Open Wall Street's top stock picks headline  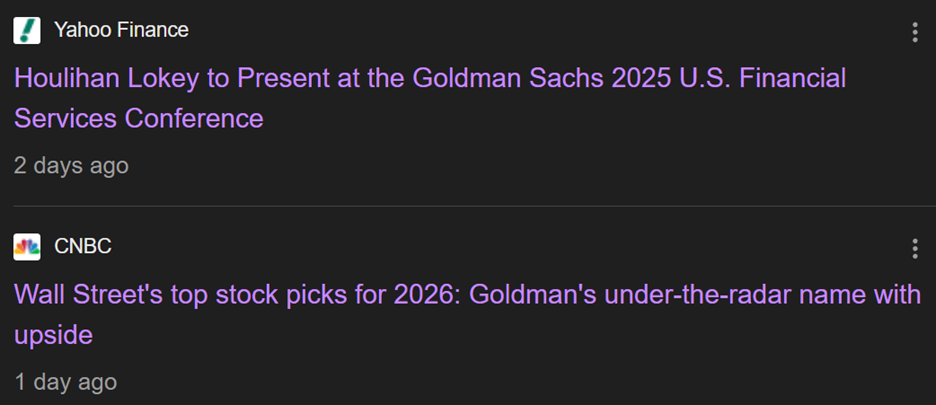[466, 295]
